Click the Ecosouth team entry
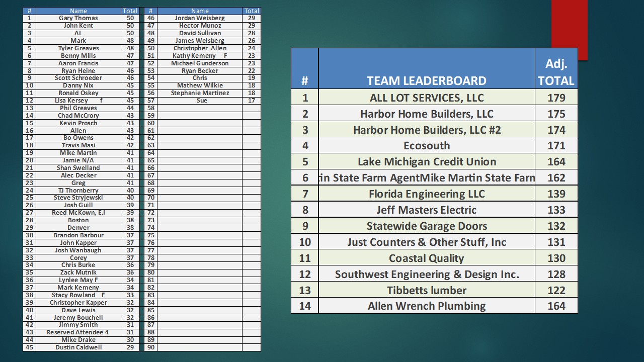 point(426,146)
